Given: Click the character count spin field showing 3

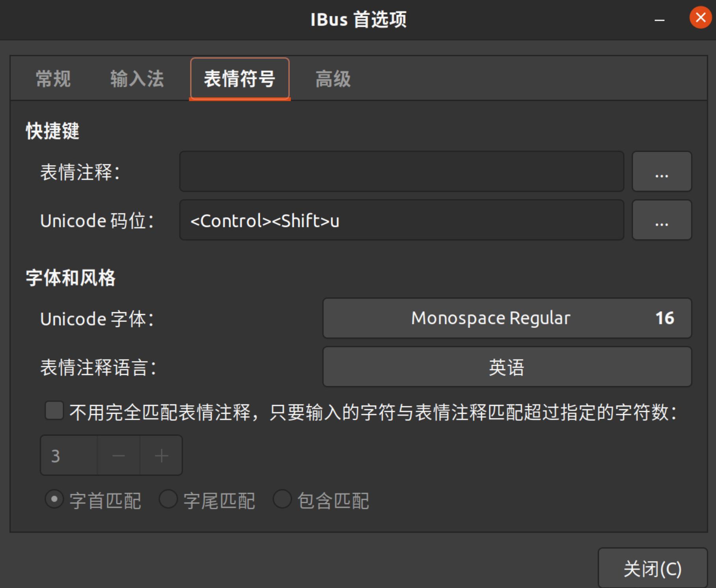Looking at the screenshot, I should (69, 455).
